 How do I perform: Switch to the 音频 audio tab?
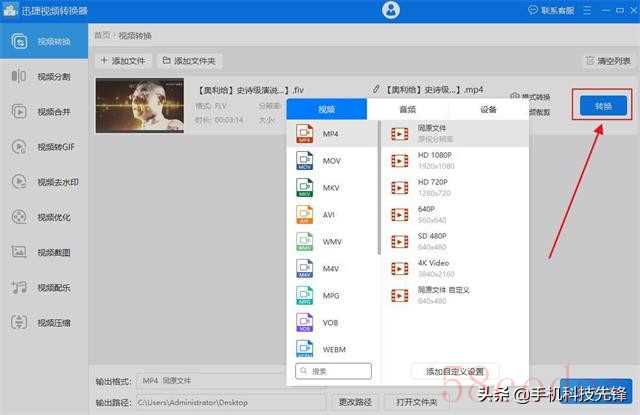pos(407,109)
